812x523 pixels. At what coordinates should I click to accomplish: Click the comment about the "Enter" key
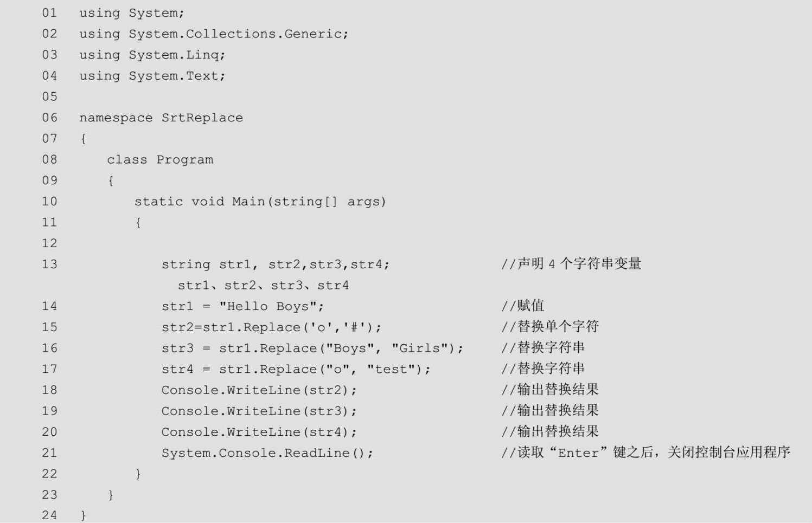[x=645, y=453]
